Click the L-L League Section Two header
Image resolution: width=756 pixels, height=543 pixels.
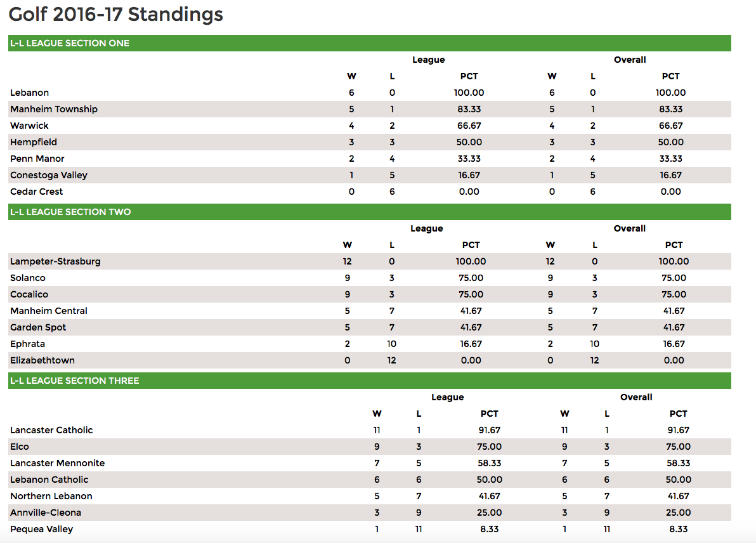369,212
